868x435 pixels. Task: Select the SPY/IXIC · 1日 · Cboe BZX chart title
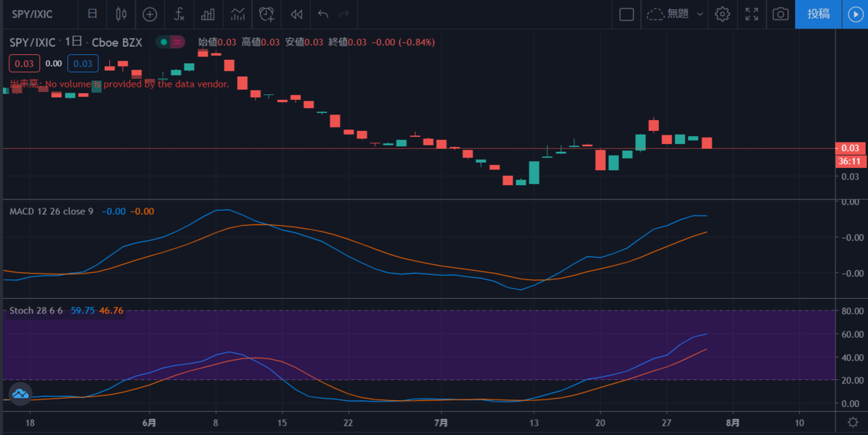point(75,42)
